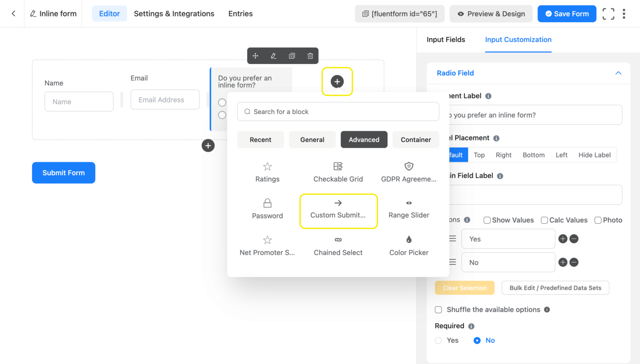Save the form with Save Form button

tap(567, 13)
